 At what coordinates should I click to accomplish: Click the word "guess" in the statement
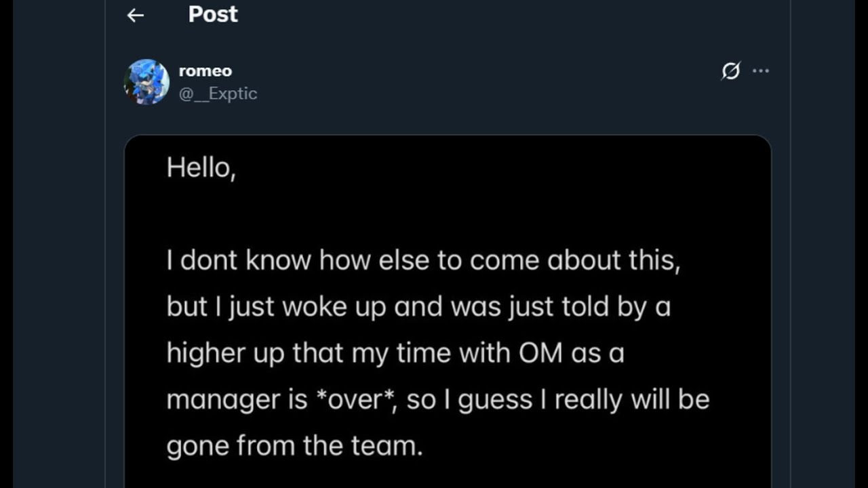tap(494, 400)
